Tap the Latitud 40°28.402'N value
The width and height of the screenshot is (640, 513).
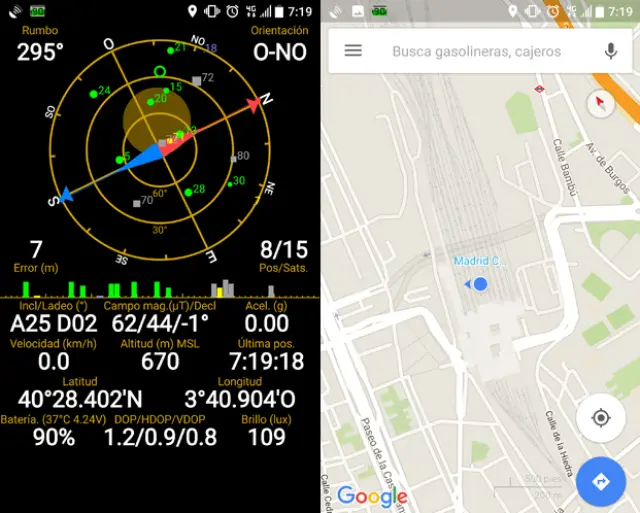(80, 399)
